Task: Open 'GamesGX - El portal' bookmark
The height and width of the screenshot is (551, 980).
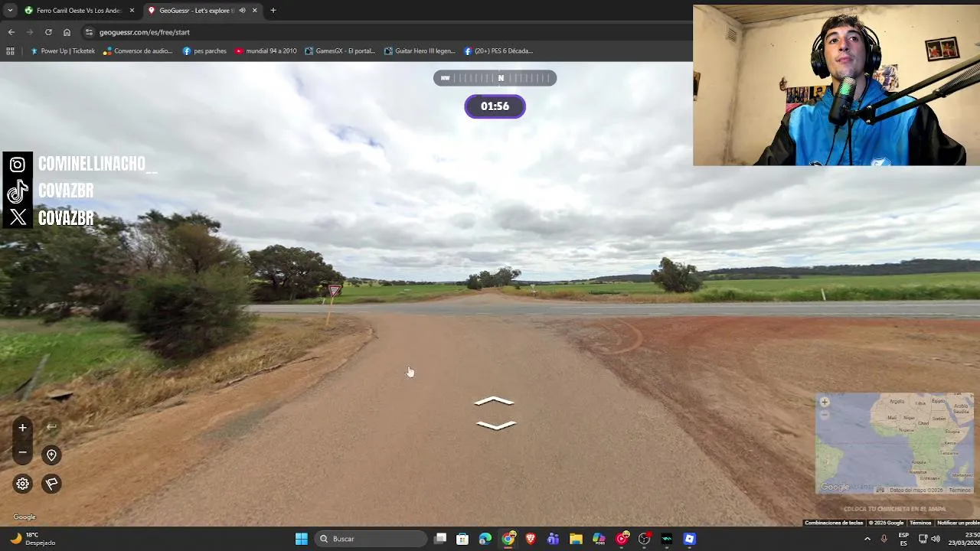Action: point(340,51)
